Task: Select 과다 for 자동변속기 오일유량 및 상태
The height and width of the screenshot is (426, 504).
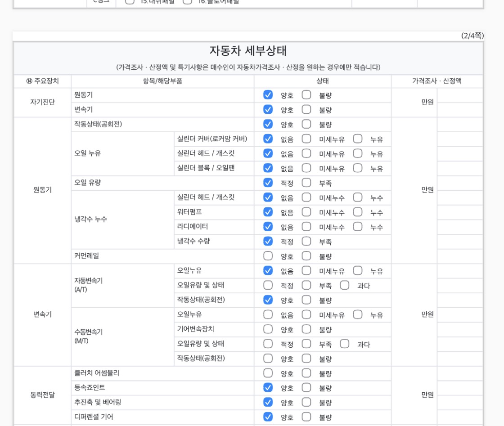Action: click(x=345, y=285)
